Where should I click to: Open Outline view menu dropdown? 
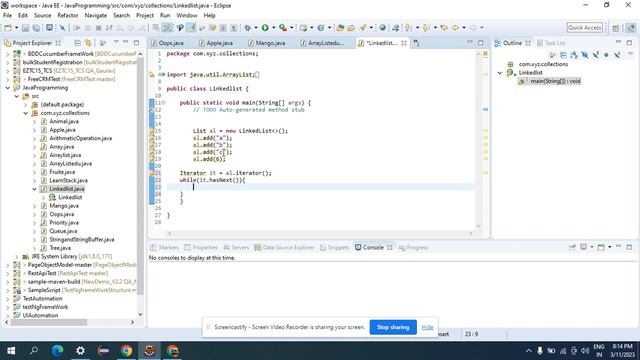click(631, 55)
